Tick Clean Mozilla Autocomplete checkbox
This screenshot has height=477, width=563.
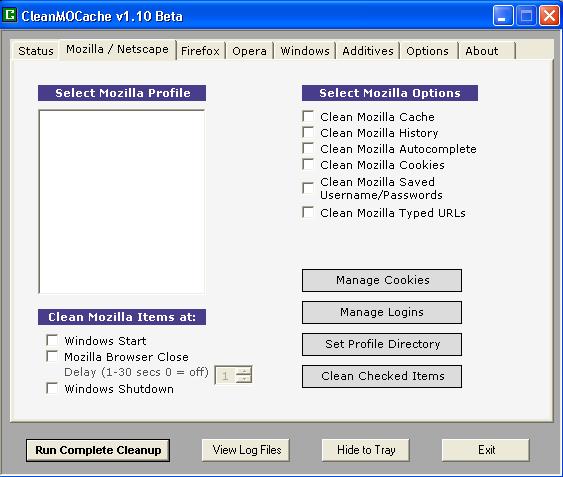[x=308, y=148]
